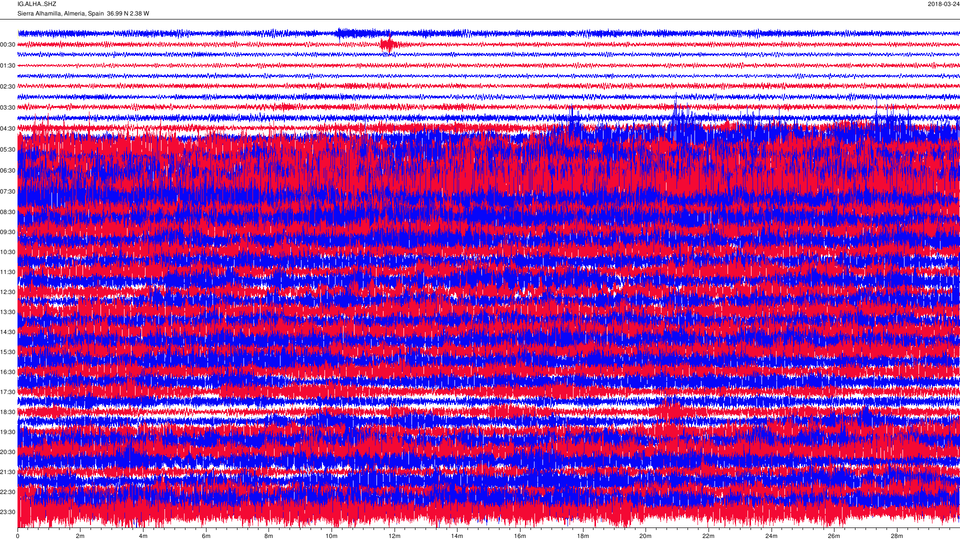
Task: Pick the 14m axis tick label
Action: pos(457,536)
